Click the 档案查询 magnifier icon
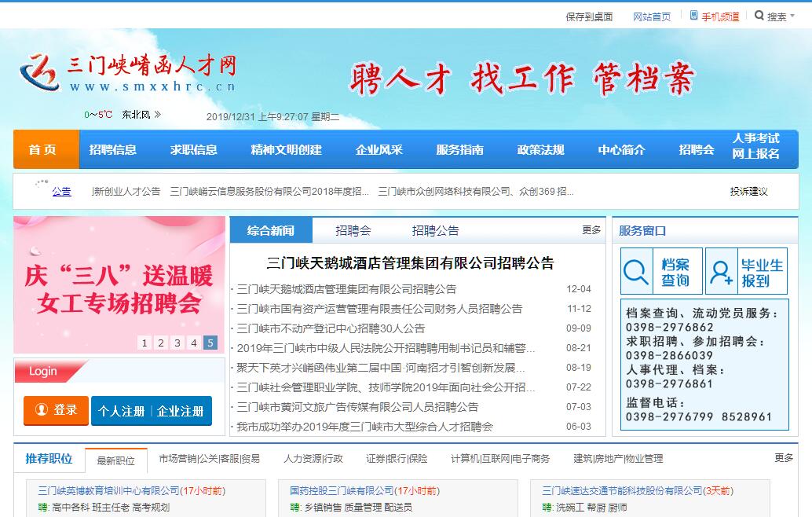Viewport: 812px width, 517px height. [x=638, y=272]
